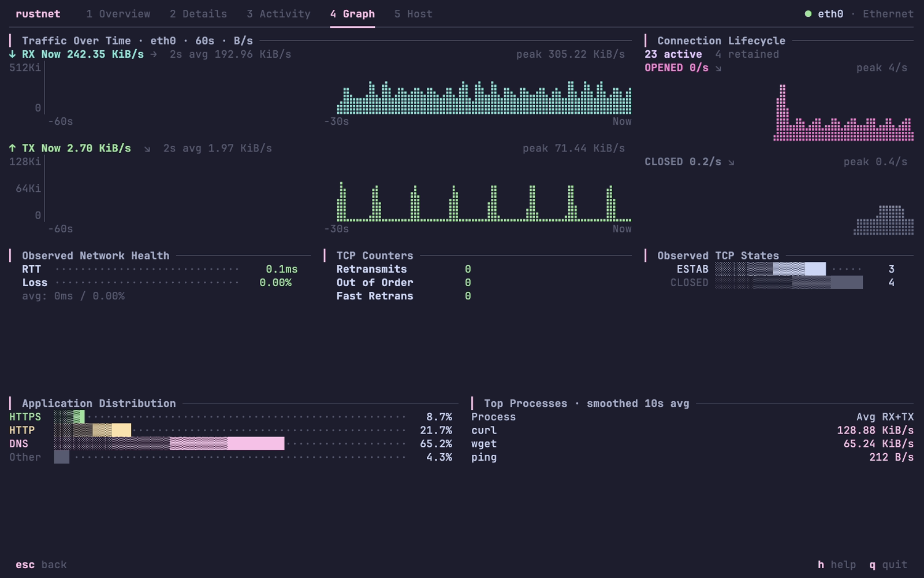924x578 pixels.
Task: Click the 128.88 KiB/s curl value
Action: 875,431
